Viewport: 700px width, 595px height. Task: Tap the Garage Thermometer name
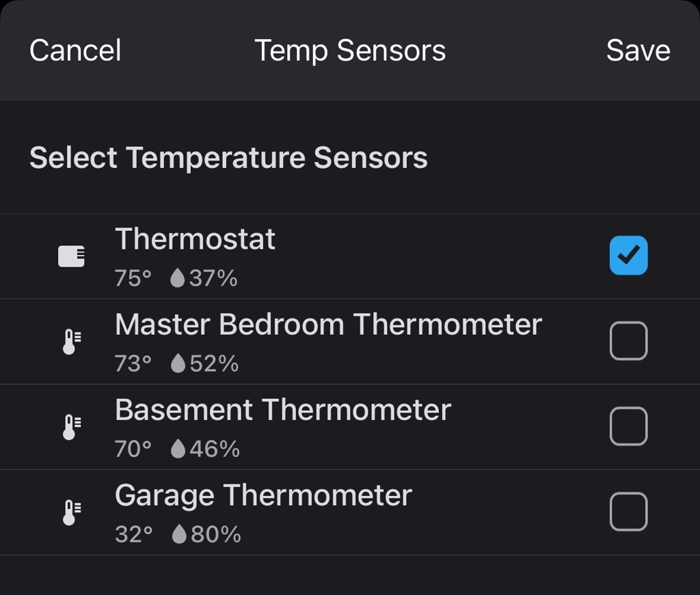[x=263, y=495]
